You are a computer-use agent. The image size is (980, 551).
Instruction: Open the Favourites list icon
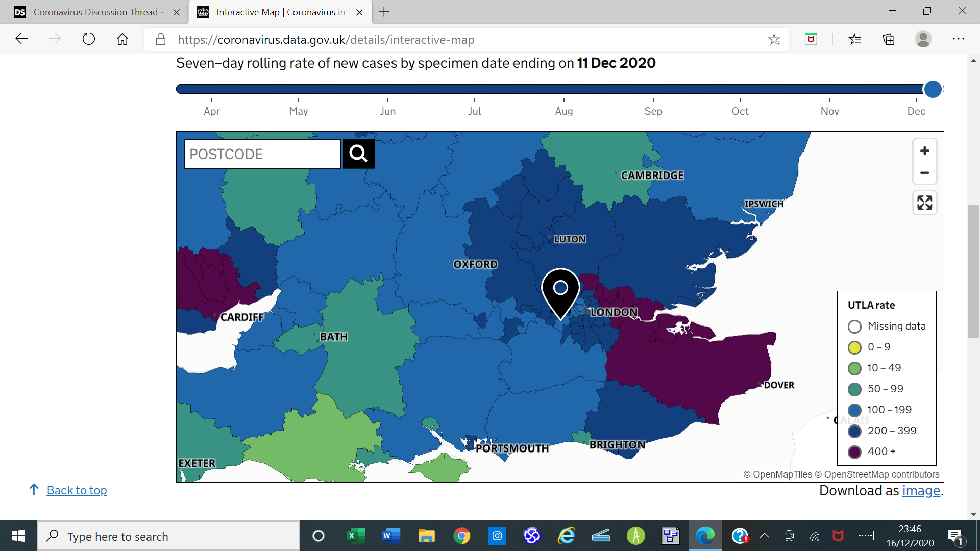(854, 39)
